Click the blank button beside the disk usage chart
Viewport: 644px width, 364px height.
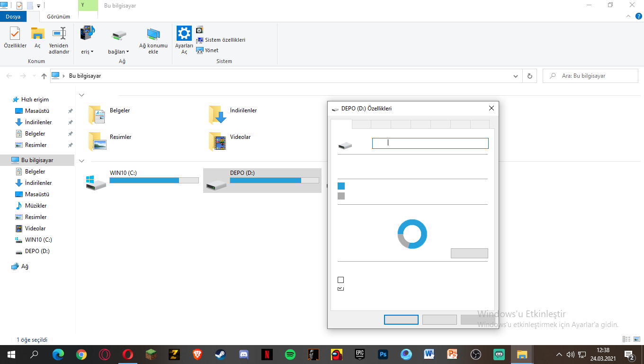point(469,253)
